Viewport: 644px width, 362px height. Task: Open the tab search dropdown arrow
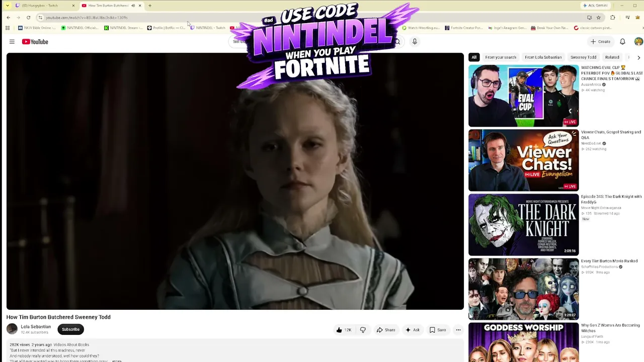coord(7,6)
